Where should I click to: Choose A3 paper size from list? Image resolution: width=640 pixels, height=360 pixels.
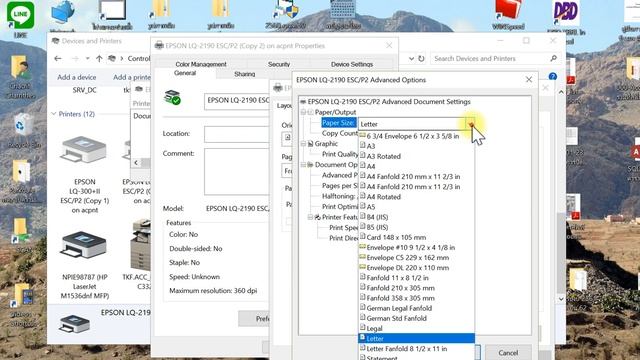(371, 146)
